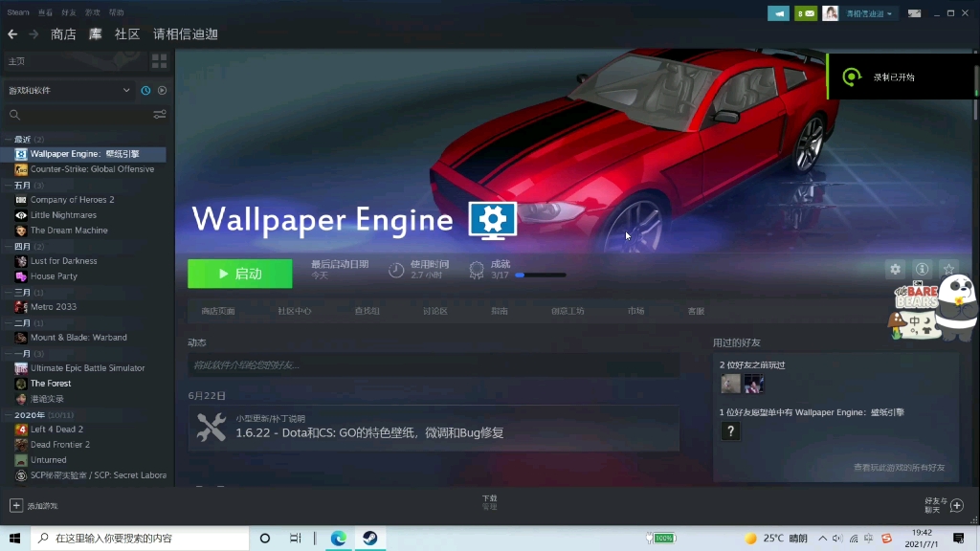The height and width of the screenshot is (551, 980).
Task: Open the profile avatar
Action: 830,13
